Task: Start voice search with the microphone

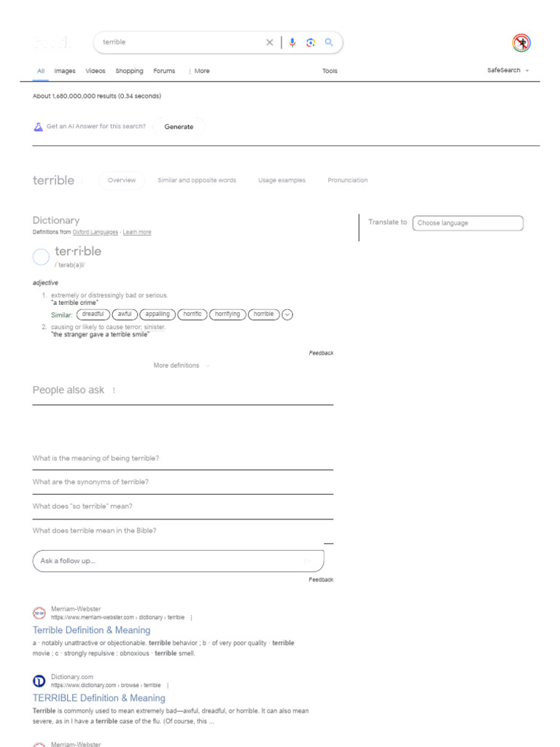Action: 292,42
